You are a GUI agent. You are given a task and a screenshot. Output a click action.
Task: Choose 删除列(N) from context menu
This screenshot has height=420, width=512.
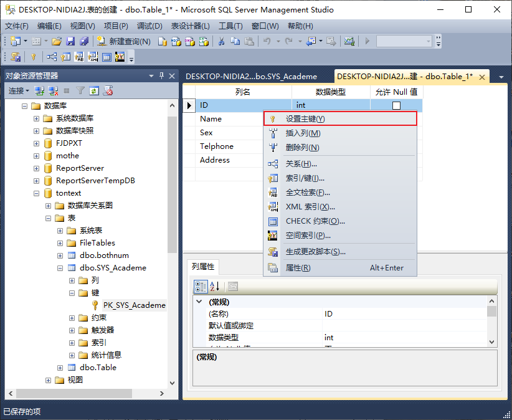click(340, 148)
